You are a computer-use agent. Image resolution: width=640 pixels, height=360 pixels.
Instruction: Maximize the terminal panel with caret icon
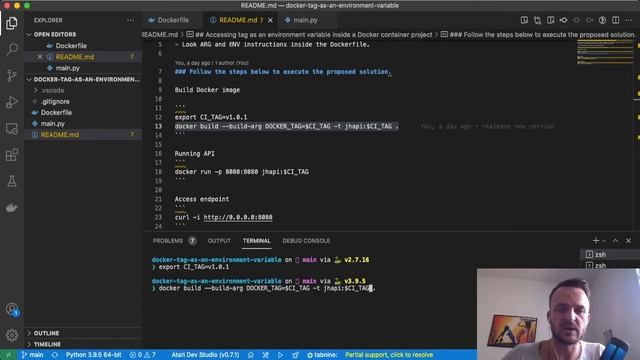tap(616, 240)
